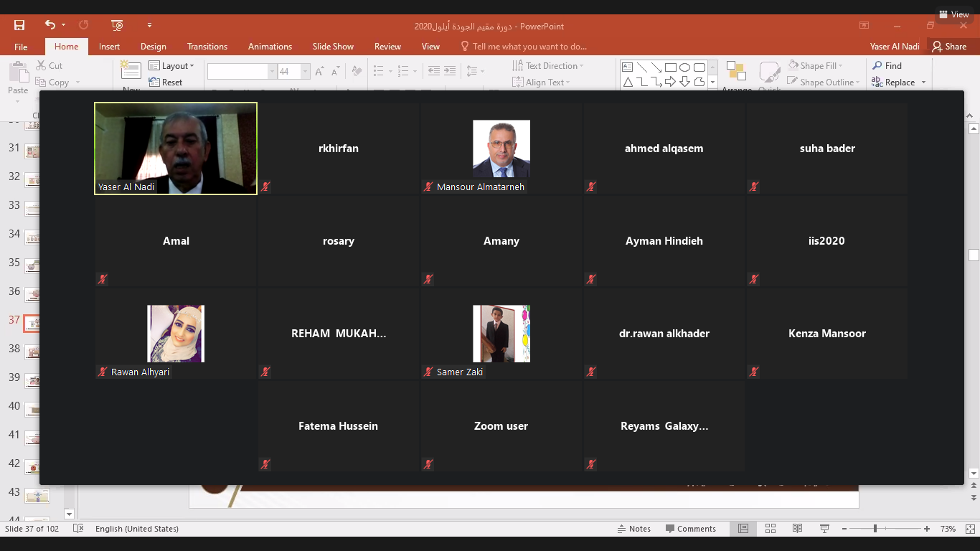Screen dimensions: 980x551
Task: Switch to the Animations tab
Action: click(x=270, y=46)
